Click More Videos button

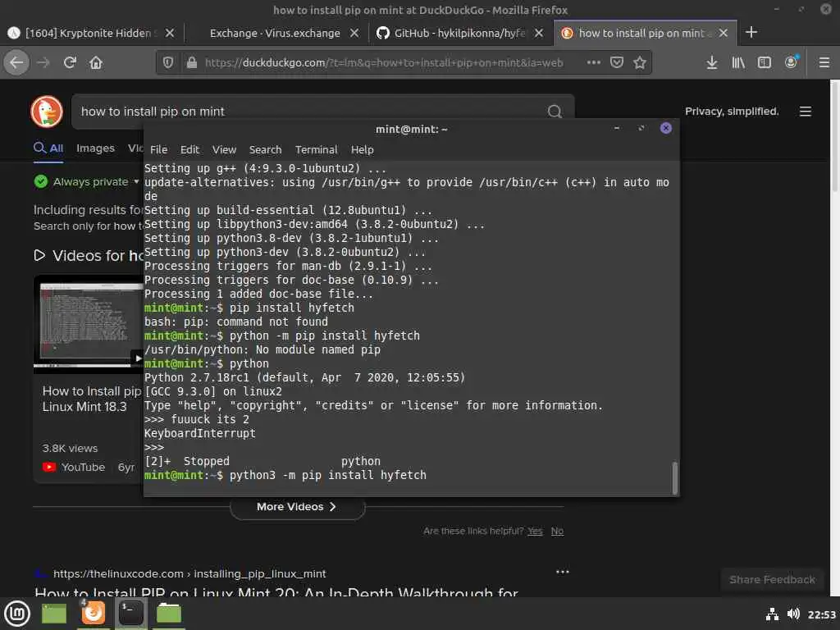297,507
